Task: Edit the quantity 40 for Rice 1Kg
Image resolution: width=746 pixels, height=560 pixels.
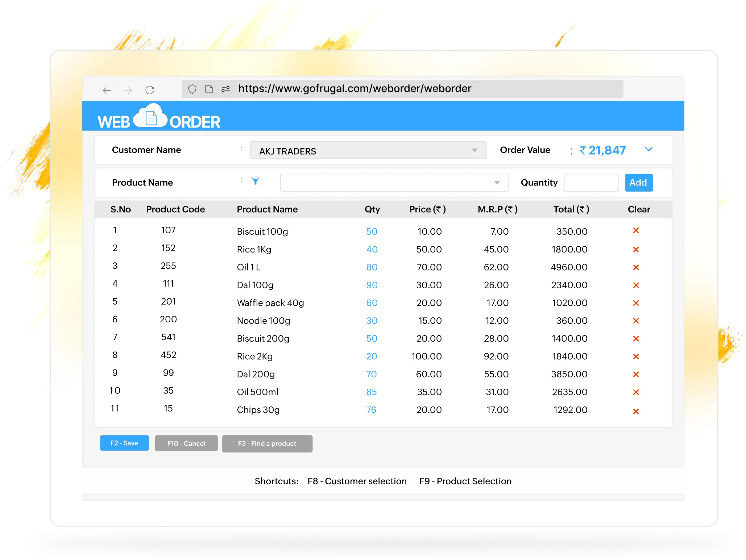Action: [372, 250]
